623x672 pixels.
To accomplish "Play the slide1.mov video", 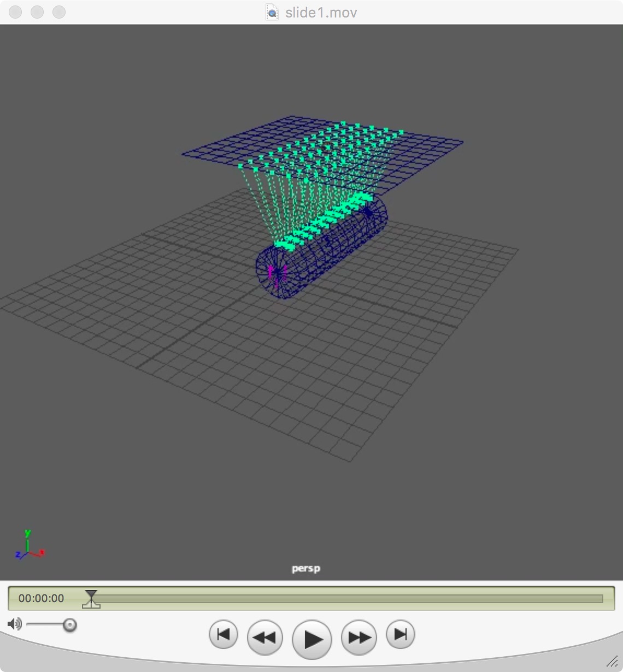I will coord(312,639).
